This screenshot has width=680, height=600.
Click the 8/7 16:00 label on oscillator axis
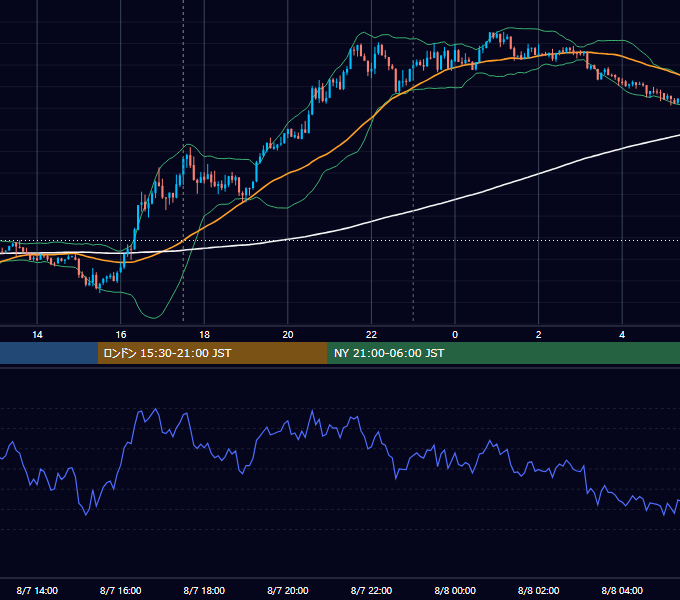[121, 590]
